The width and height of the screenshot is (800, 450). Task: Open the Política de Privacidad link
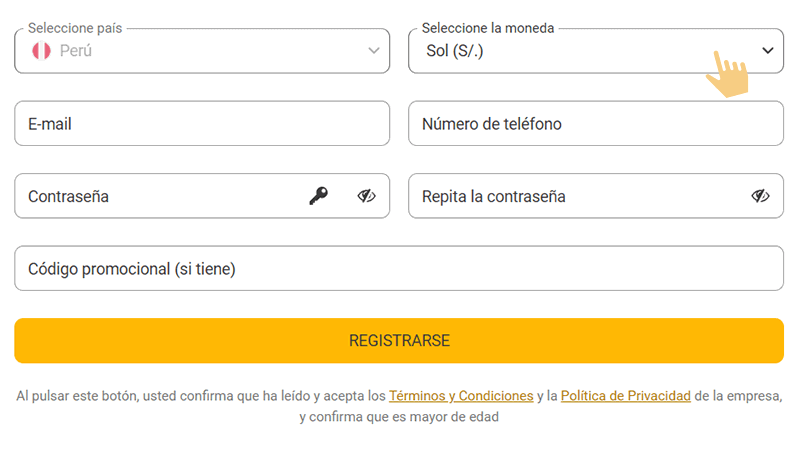[625, 396]
